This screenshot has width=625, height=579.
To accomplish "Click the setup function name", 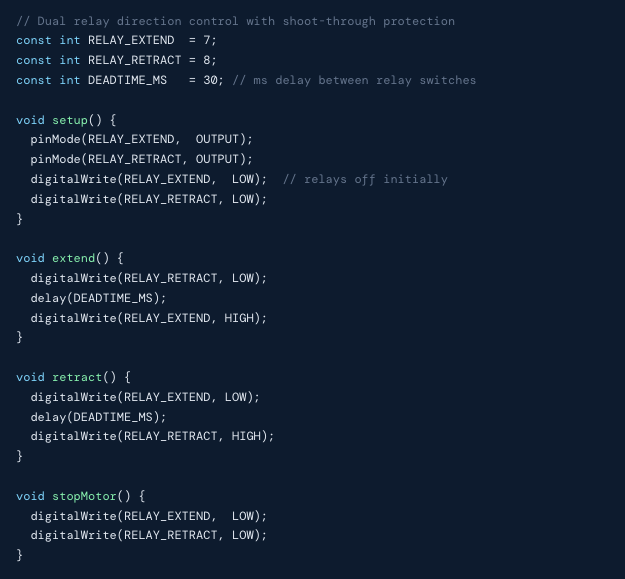I will click(70, 120).
